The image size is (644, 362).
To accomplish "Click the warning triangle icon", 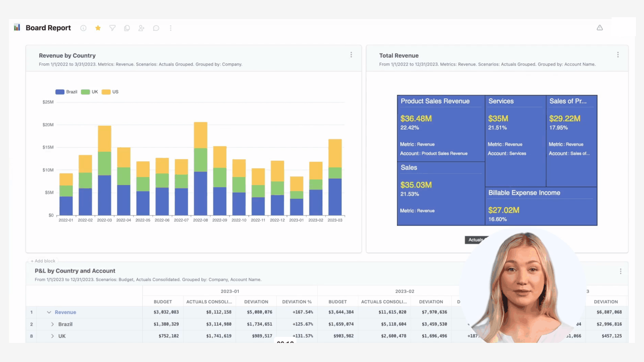I will [600, 28].
